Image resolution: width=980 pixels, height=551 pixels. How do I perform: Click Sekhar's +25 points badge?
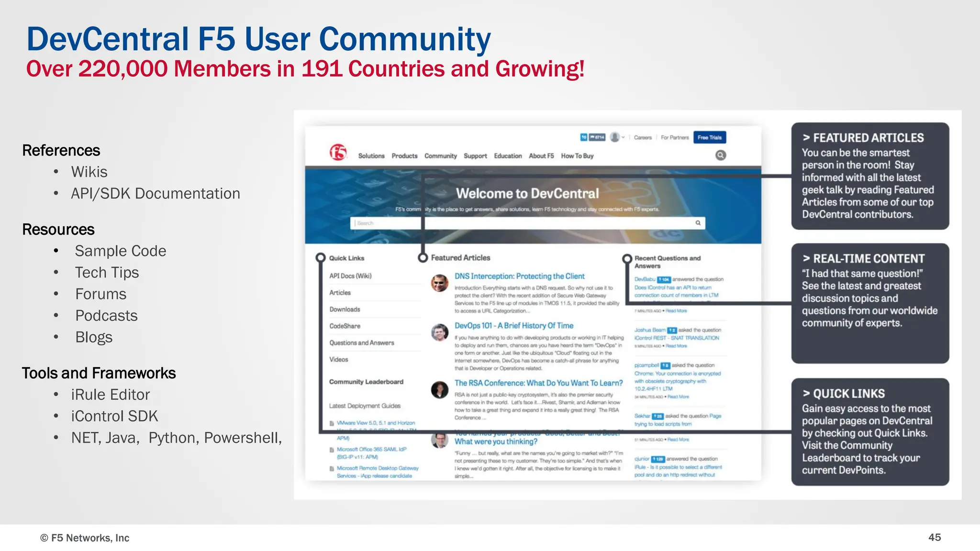pos(657,416)
